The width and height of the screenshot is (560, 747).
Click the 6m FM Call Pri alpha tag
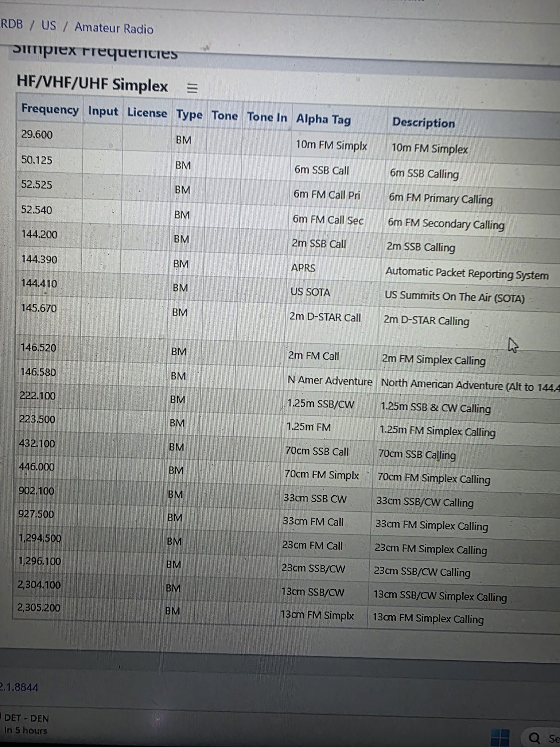(327, 195)
